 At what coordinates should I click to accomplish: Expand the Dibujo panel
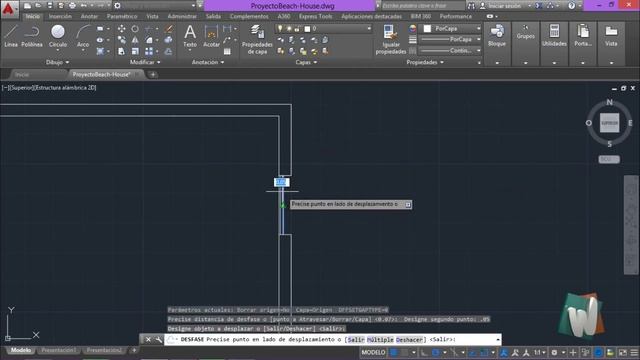pyautogui.click(x=58, y=62)
